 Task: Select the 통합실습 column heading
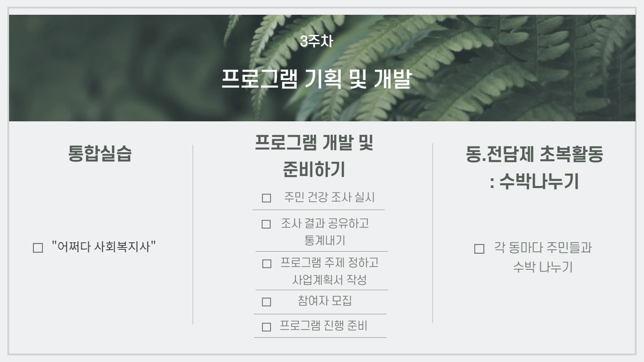tap(100, 154)
